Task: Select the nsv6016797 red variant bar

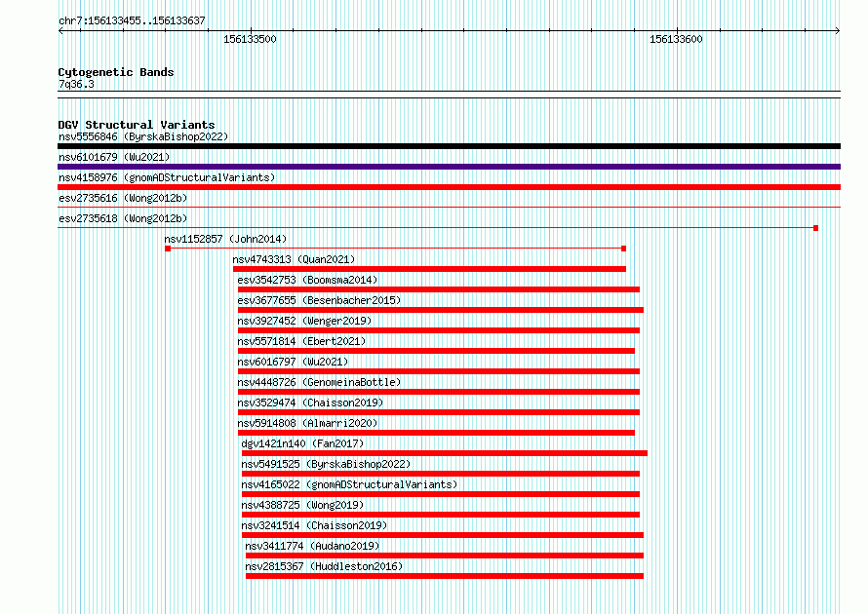Action: 439,371
